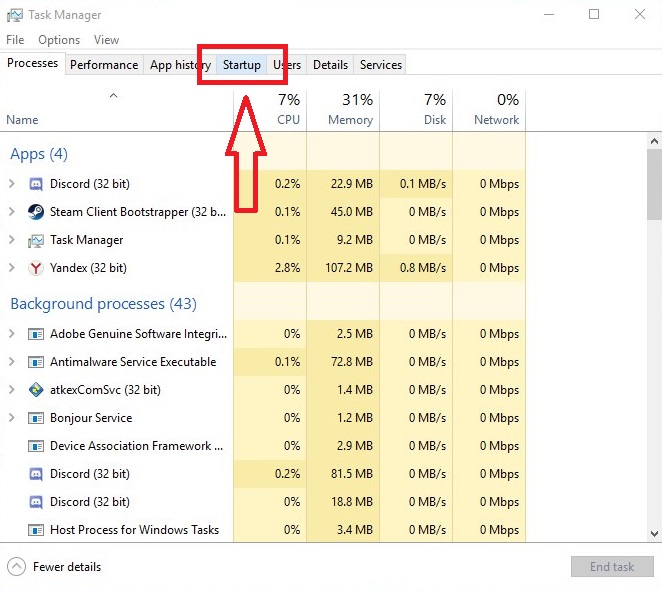Expand the Steam Client Bootstrapper entry
Viewport: 662px width, 591px height.
point(12,211)
